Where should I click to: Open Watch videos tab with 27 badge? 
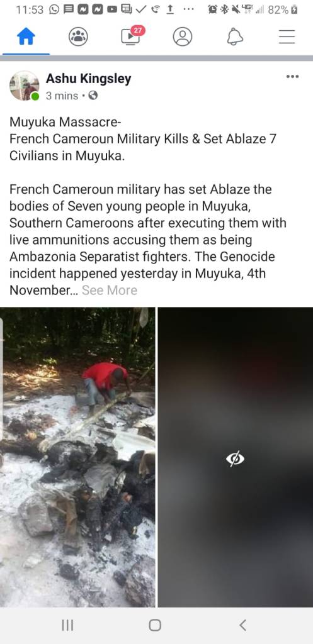(x=130, y=36)
